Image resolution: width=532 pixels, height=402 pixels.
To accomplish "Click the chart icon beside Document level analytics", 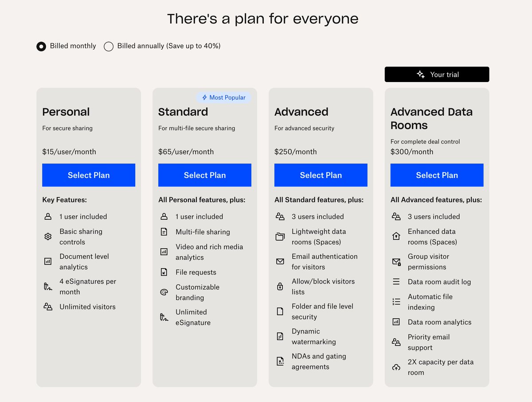I will [48, 261].
